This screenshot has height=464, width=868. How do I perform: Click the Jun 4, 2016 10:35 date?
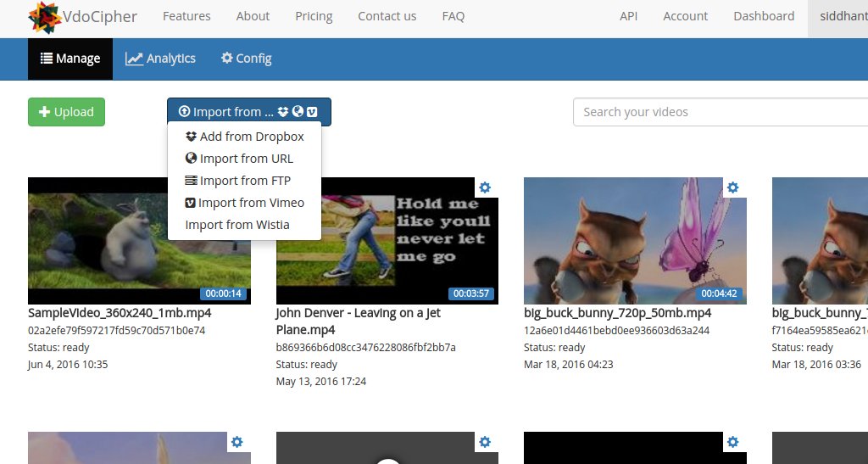(x=68, y=365)
